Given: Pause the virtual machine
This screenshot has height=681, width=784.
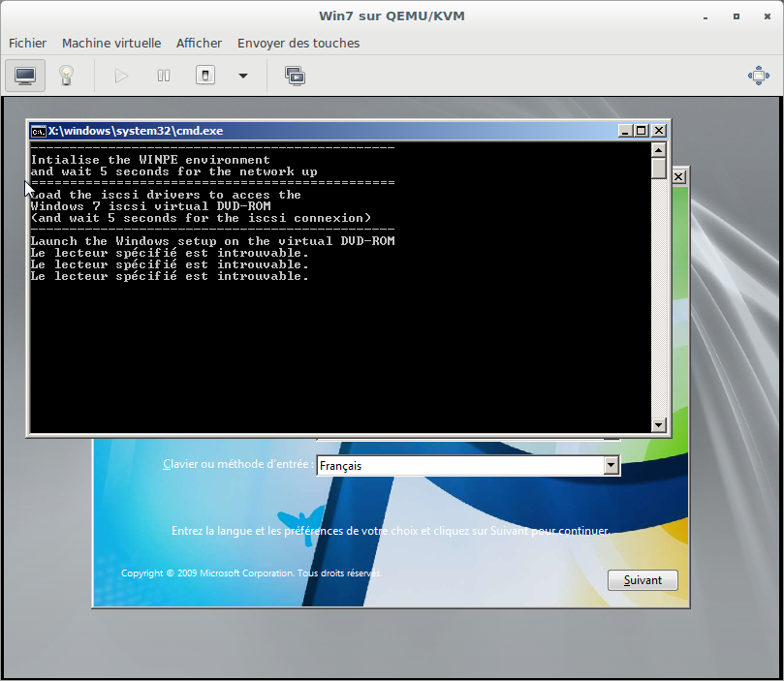Looking at the screenshot, I should pos(164,76).
